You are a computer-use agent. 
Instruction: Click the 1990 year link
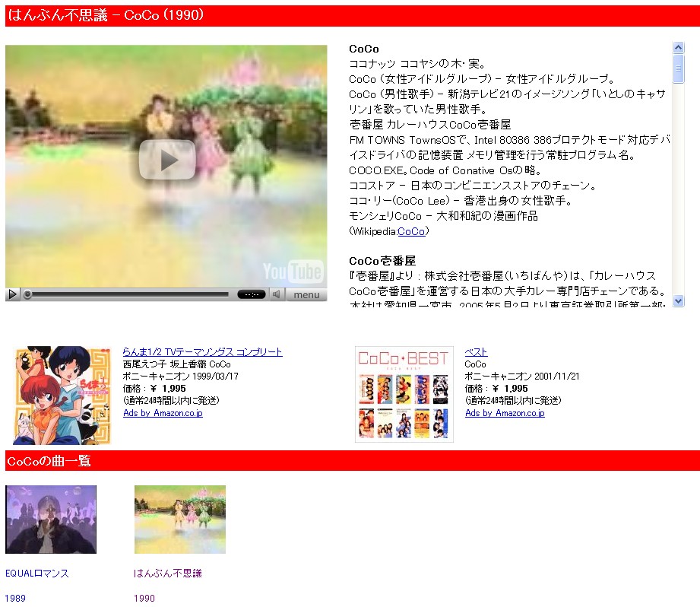click(x=144, y=599)
